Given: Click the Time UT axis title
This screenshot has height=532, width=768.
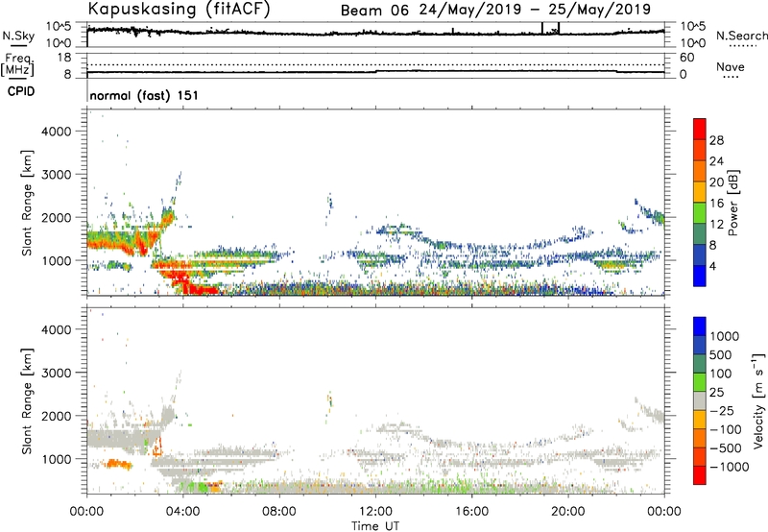Looking at the screenshot, I should pyautogui.click(x=375, y=525).
